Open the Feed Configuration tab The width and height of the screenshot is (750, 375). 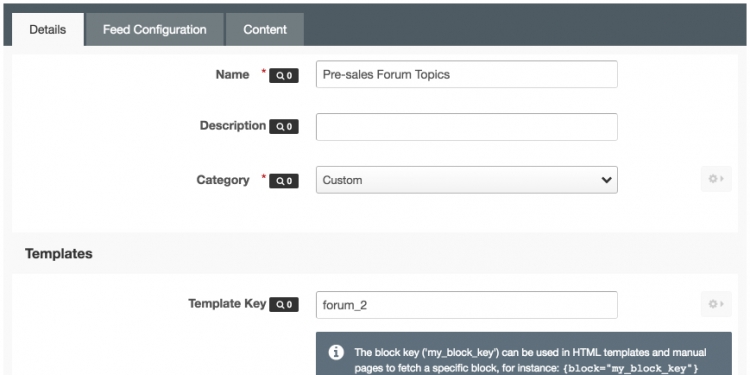click(x=154, y=29)
